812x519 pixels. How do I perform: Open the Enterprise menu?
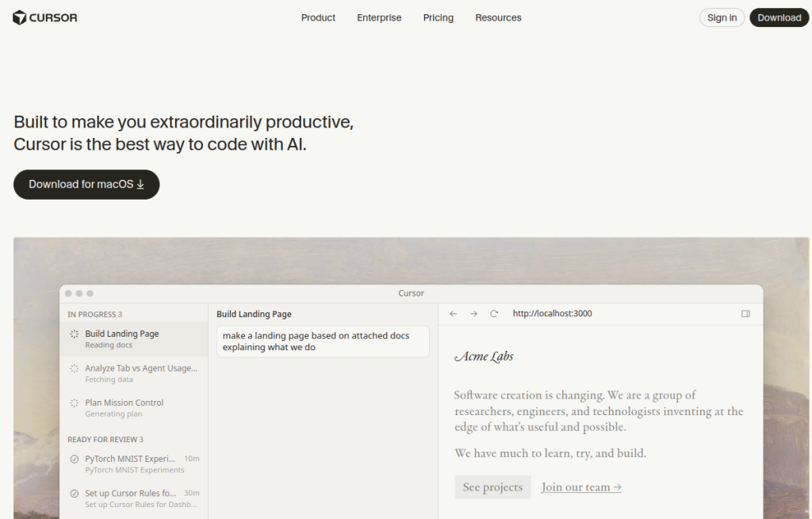(x=379, y=17)
